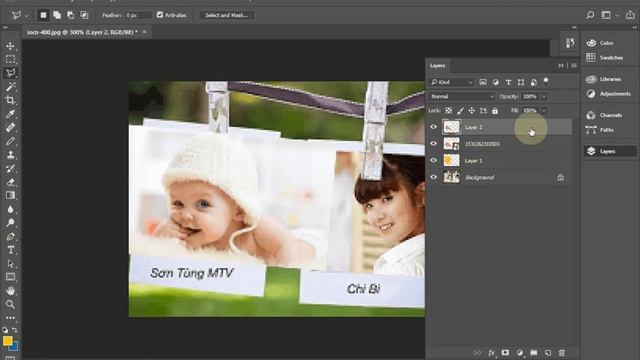This screenshot has width=640, height=360.
Task: Hide Layer 1 using eye icon
Action: 433,160
